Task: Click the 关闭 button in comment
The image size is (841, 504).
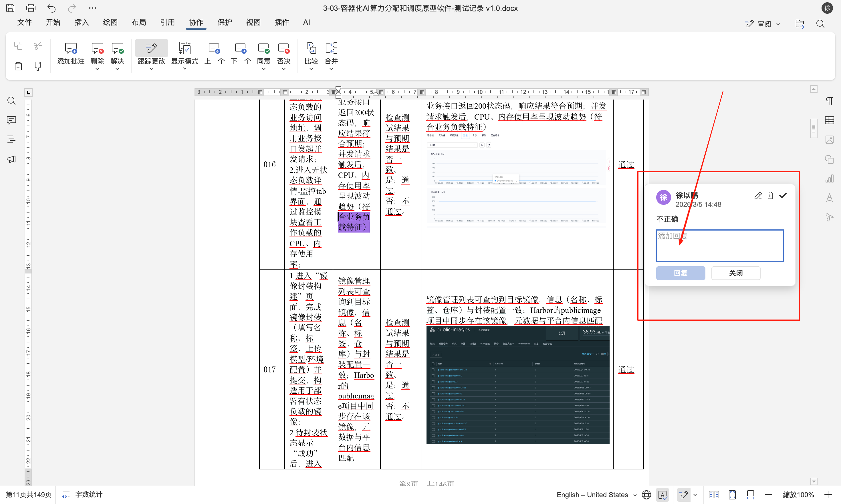Action: pos(736,273)
